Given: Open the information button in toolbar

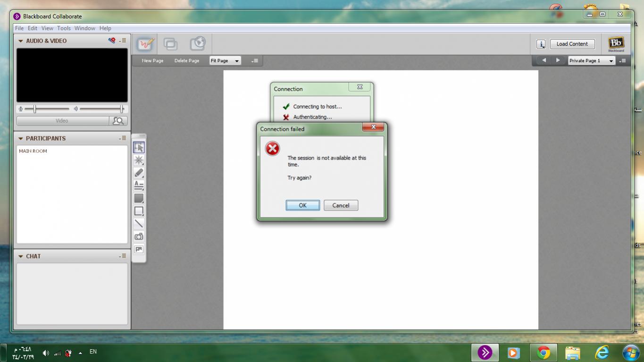Looking at the screenshot, I should [x=541, y=44].
